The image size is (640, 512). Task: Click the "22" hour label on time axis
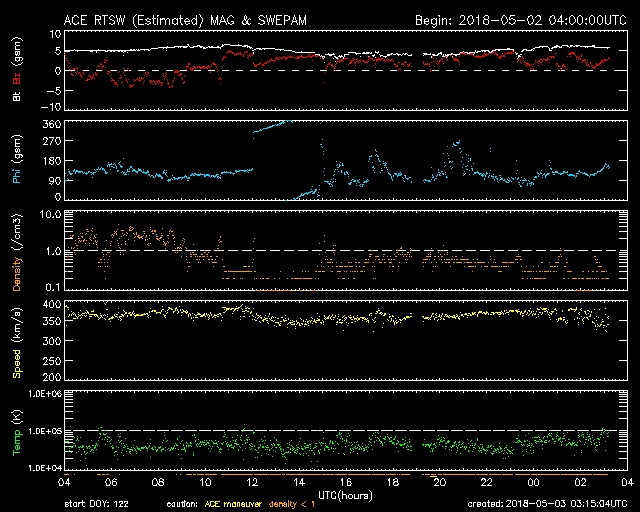coord(487,483)
